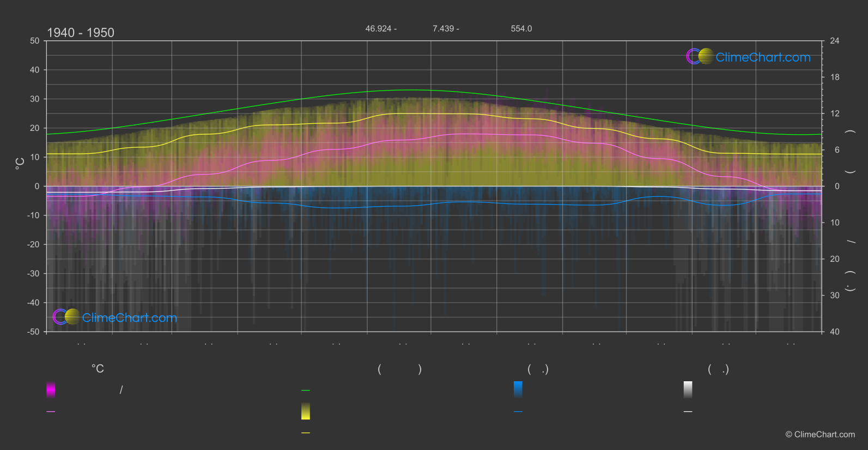Click the yellow gradient legend swatch

pos(306,411)
